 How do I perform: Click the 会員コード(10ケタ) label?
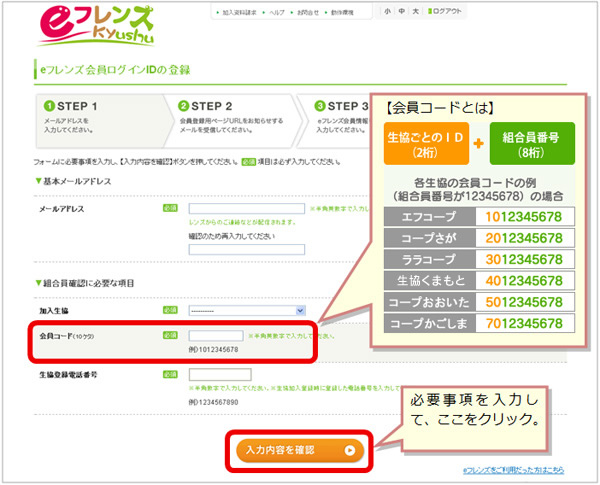pyautogui.click(x=67, y=336)
